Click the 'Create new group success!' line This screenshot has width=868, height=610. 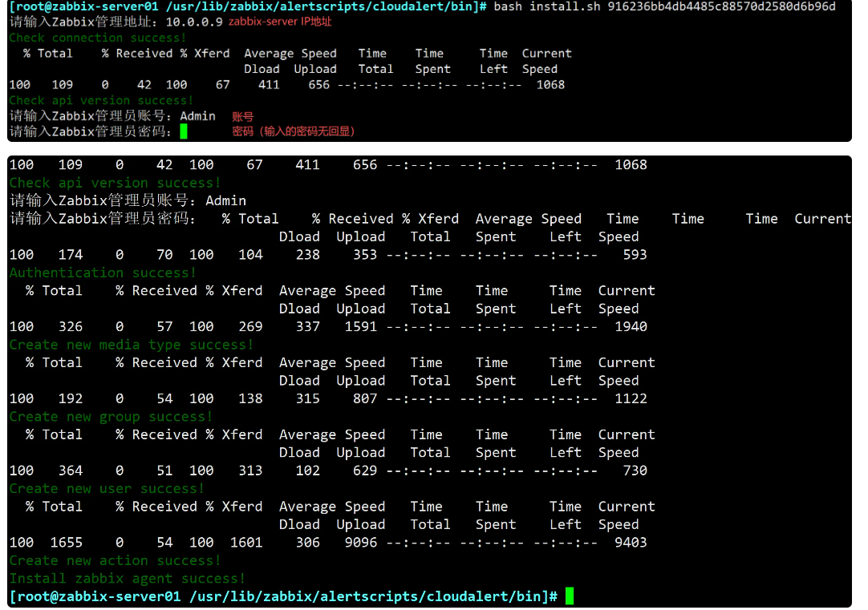(111, 417)
